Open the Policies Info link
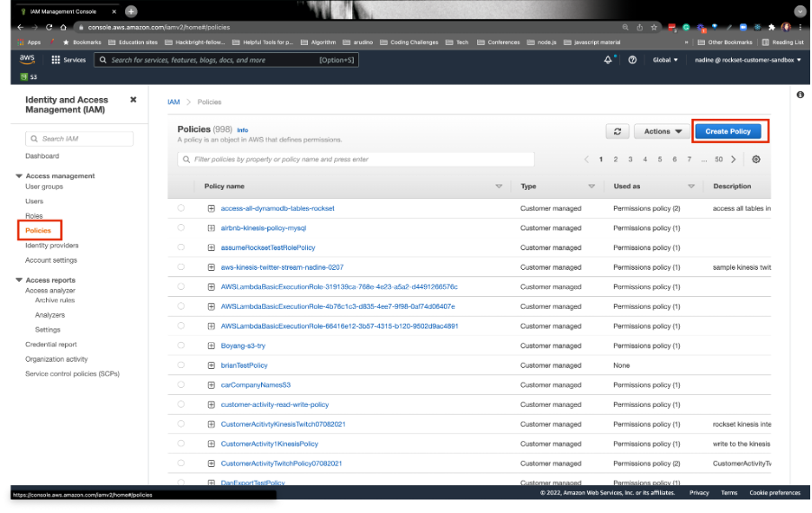The width and height of the screenshot is (812, 513). 242,130
